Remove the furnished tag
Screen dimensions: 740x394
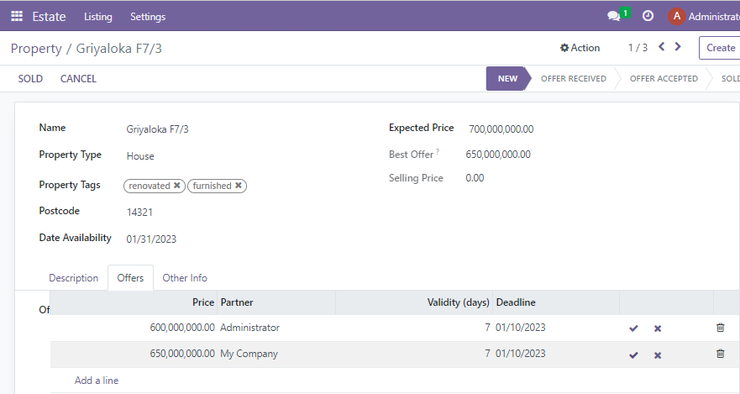click(238, 185)
